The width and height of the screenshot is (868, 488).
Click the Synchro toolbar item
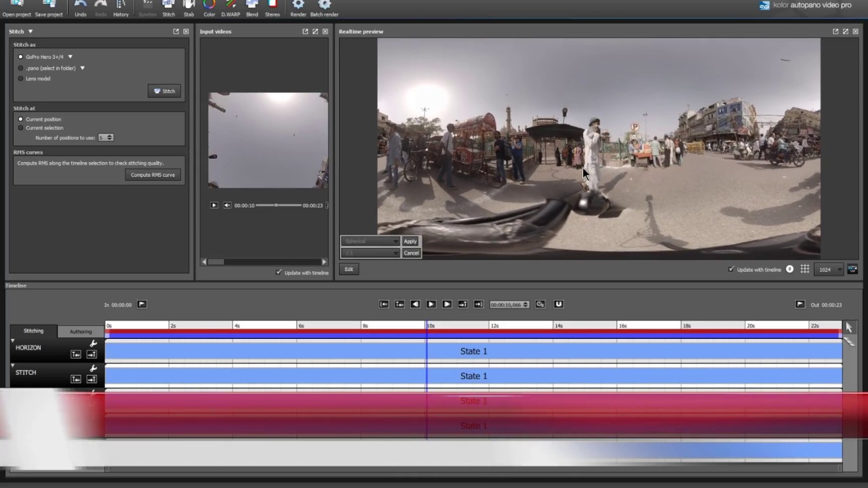point(147,8)
